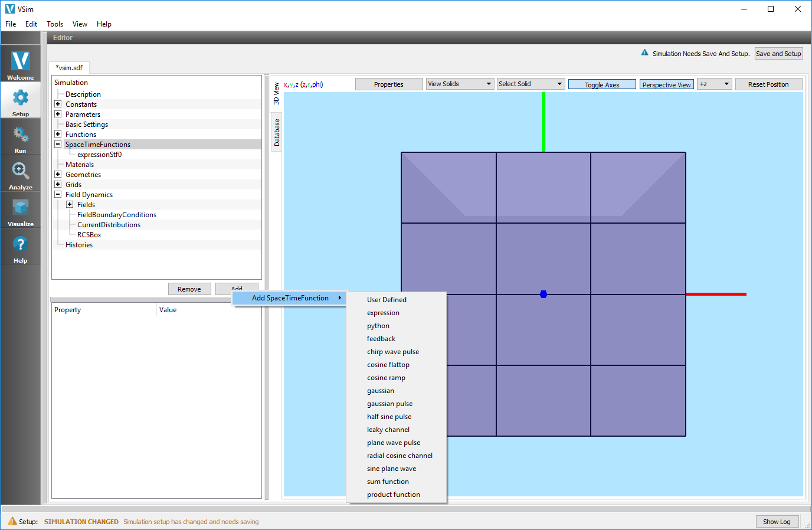This screenshot has width=812, height=530.
Task: Open the Tools menu
Action: [x=55, y=24]
